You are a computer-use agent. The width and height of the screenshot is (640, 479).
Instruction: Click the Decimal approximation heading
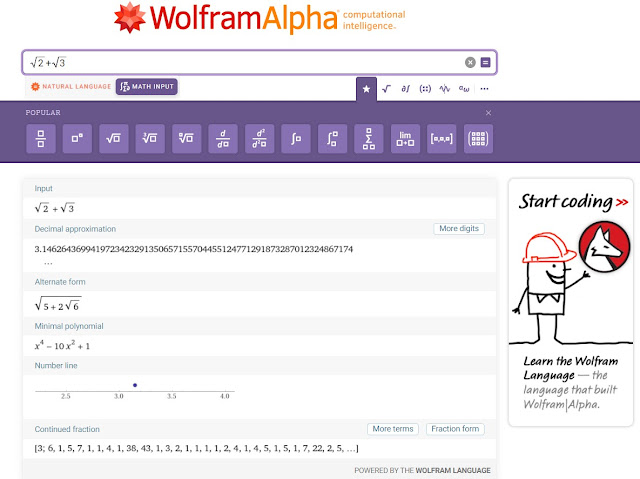75,229
